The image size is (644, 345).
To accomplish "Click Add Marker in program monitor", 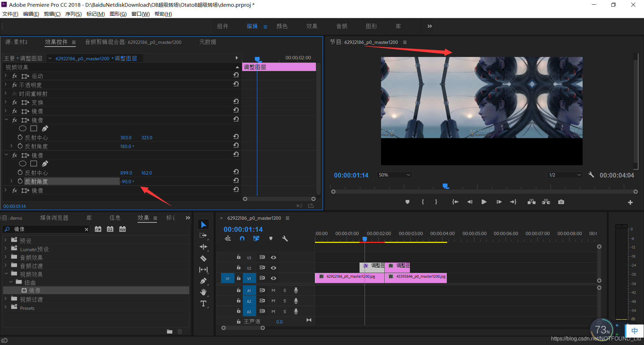I will [407, 202].
